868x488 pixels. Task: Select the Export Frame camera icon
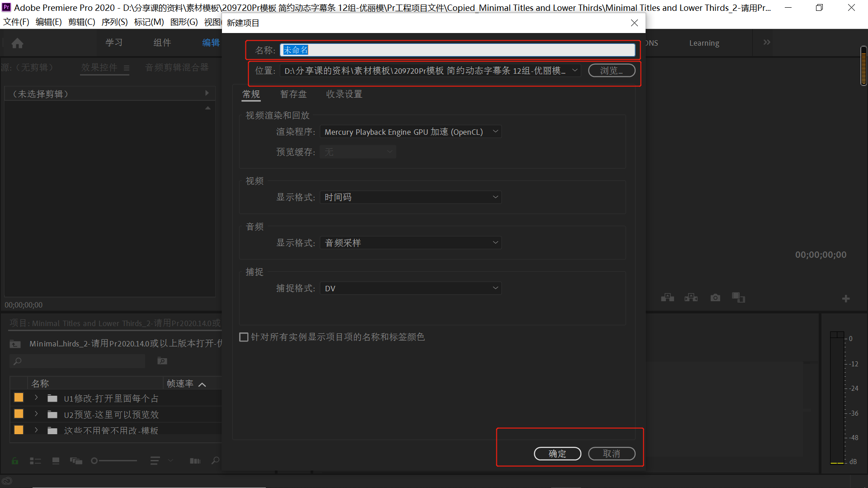click(715, 297)
